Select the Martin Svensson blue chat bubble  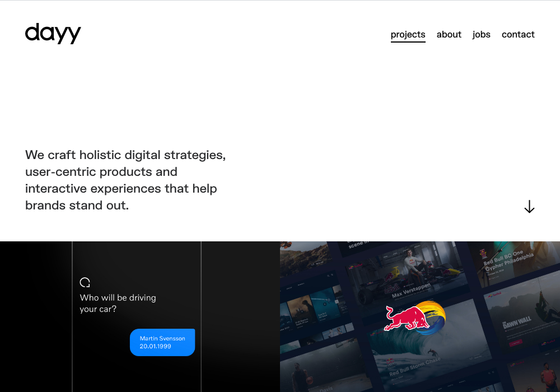162,342
